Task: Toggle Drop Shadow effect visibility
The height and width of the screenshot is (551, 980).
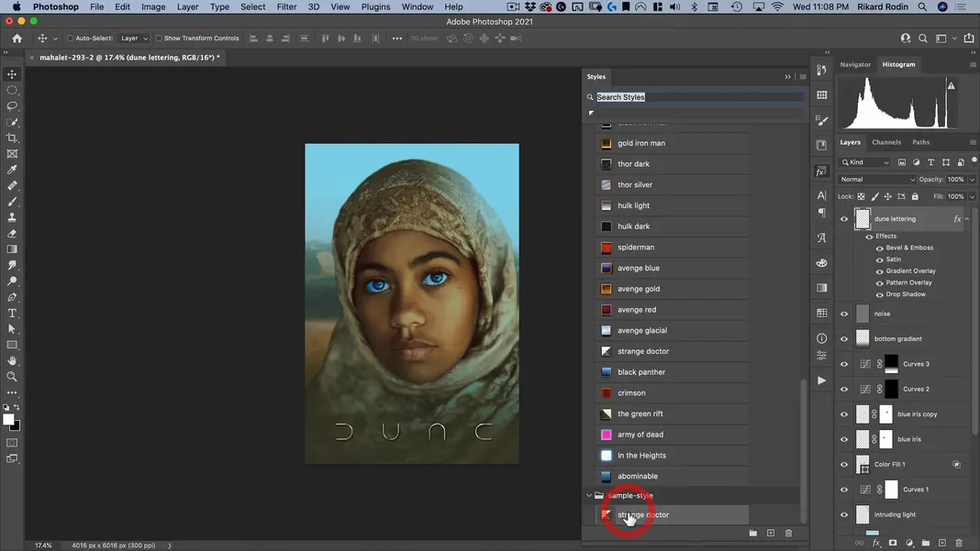Action: [879, 294]
